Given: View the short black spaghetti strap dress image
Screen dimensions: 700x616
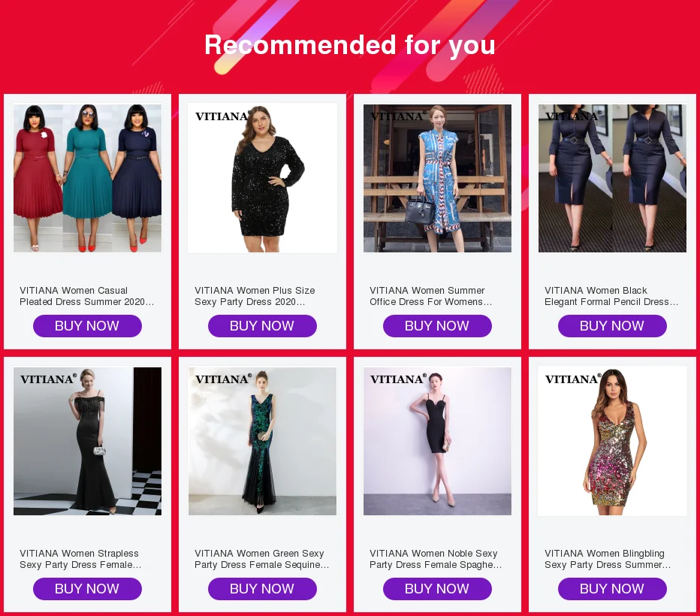Looking at the screenshot, I should (437, 441).
